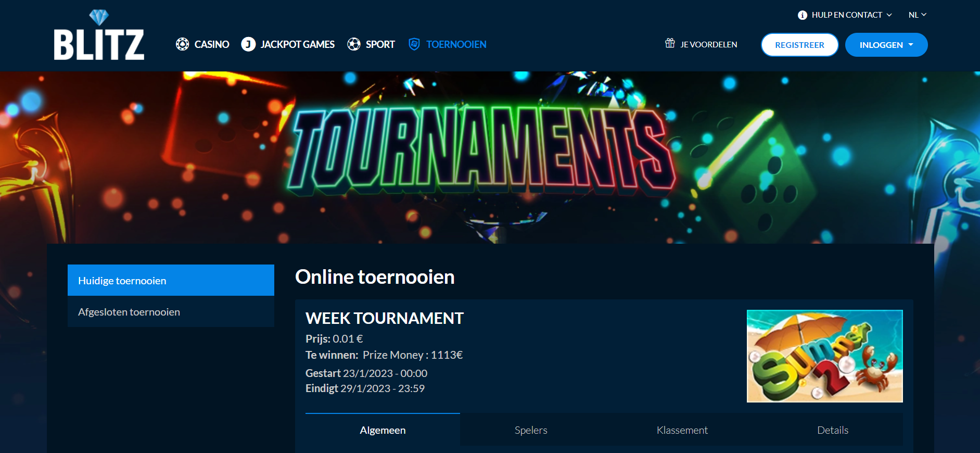Click the gift box icon
980x453 pixels.
(670, 43)
